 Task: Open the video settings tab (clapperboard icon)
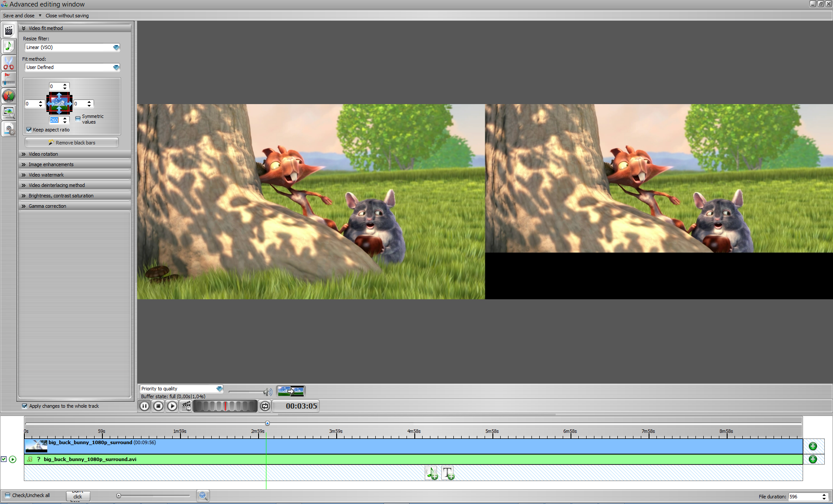click(x=9, y=30)
